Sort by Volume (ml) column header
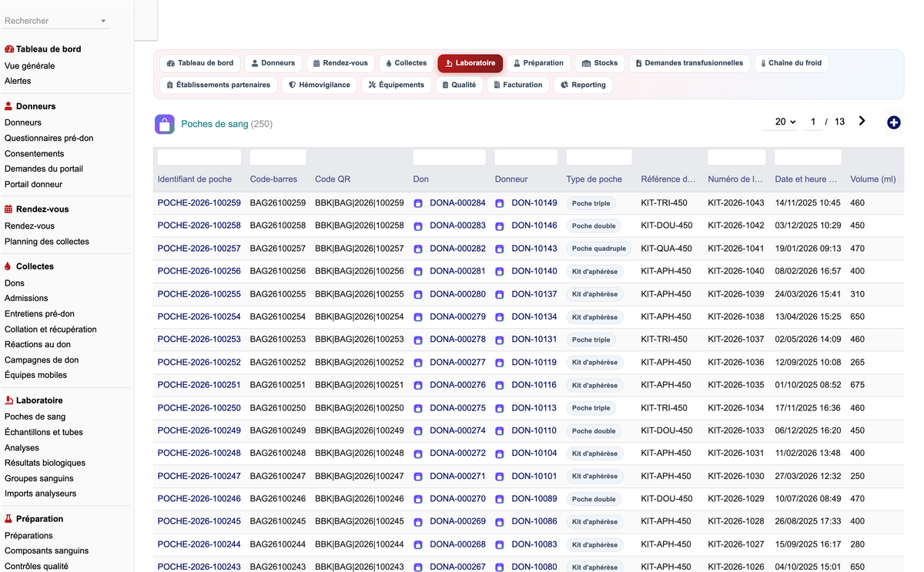 [872, 179]
